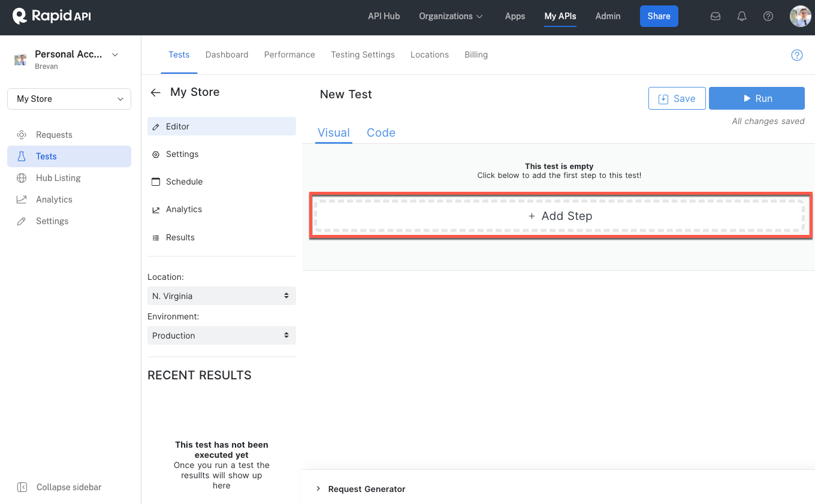This screenshot has width=815, height=504.
Task: Click the Results list icon
Action: click(156, 238)
